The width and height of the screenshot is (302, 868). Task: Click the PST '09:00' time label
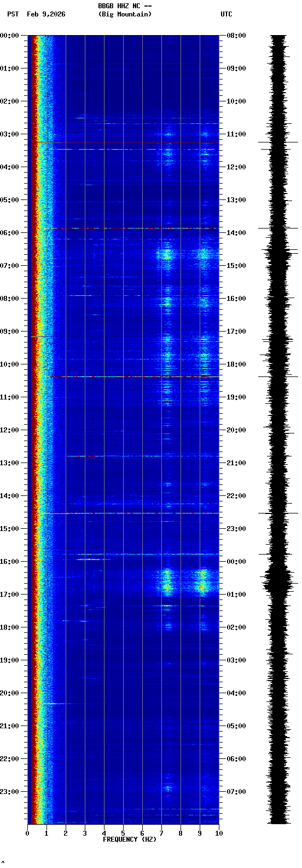[10, 332]
